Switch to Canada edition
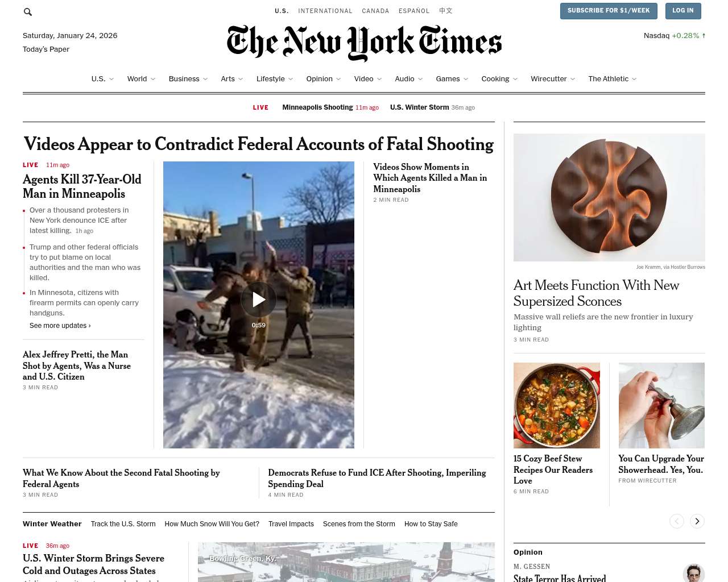Screen dimensions: 728x582 tap(375, 11)
